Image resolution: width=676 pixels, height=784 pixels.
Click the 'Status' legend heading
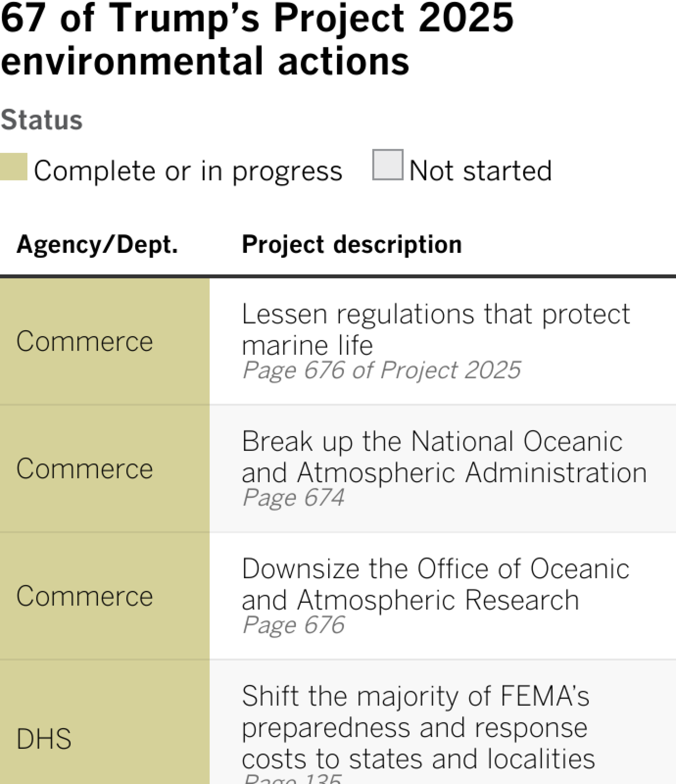(x=42, y=120)
